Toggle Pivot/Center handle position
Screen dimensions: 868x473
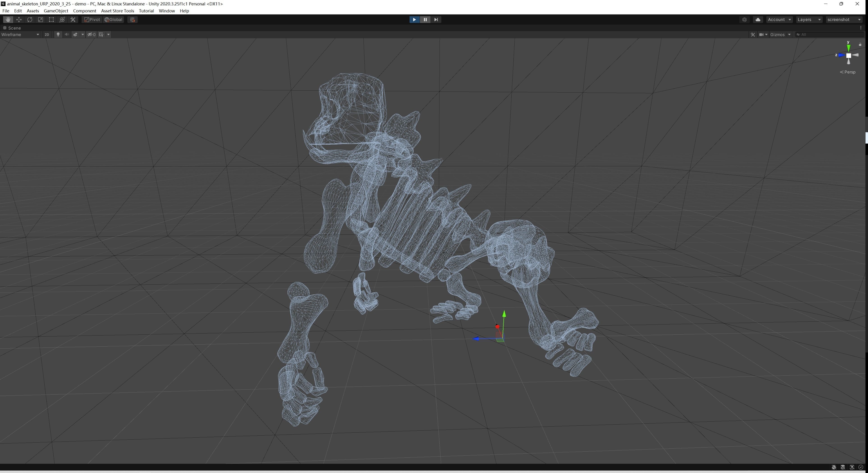click(x=92, y=20)
